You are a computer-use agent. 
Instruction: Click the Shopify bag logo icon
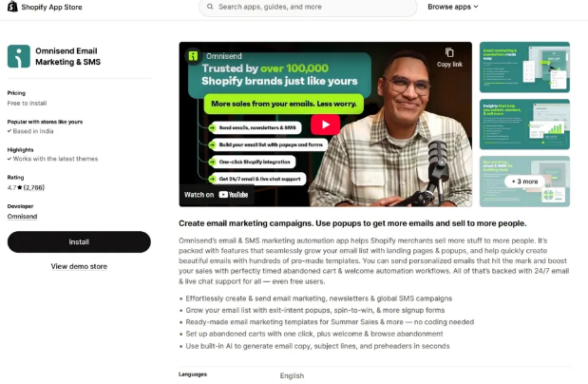click(12, 7)
